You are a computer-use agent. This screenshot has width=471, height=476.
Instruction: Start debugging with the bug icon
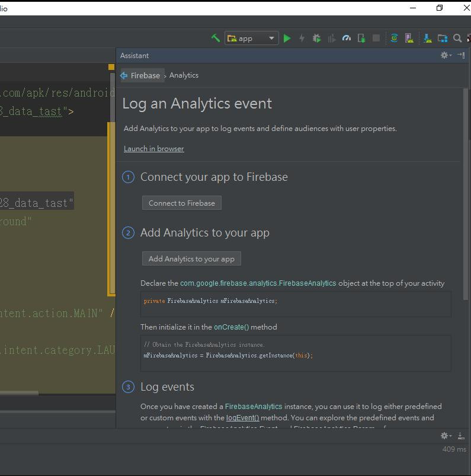316,39
